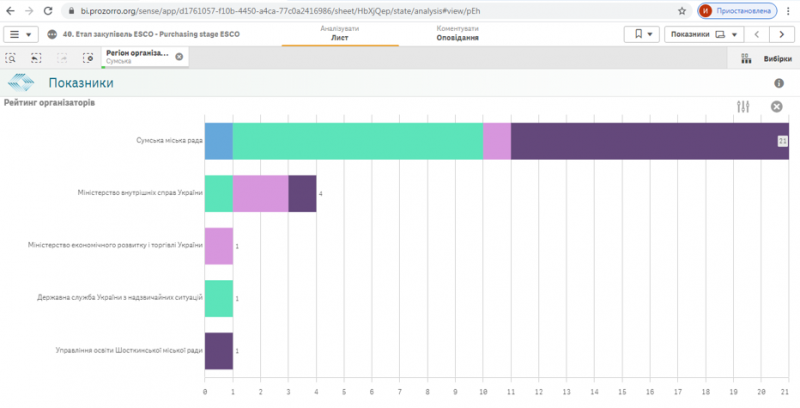Open the Вибірки selections tool
The height and width of the screenshot is (408, 800).
766,59
